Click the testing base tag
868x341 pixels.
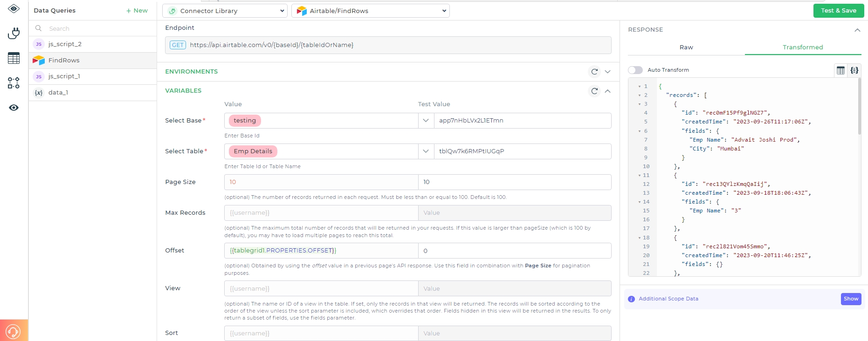click(x=245, y=120)
